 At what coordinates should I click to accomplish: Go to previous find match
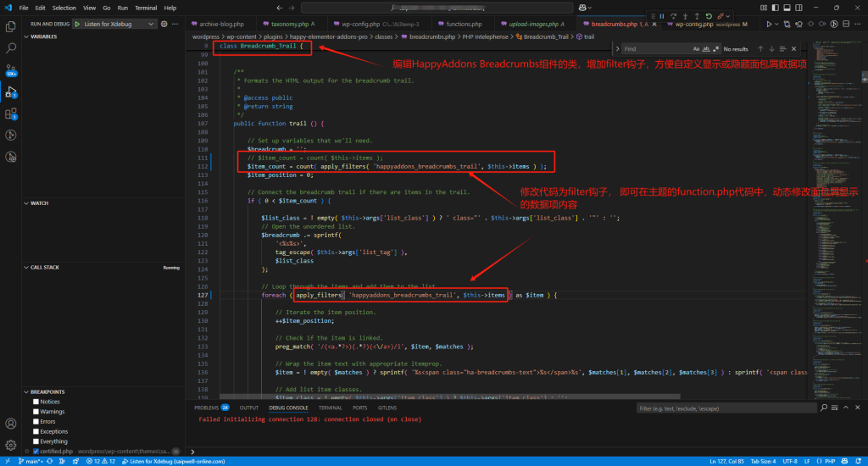coord(760,48)
